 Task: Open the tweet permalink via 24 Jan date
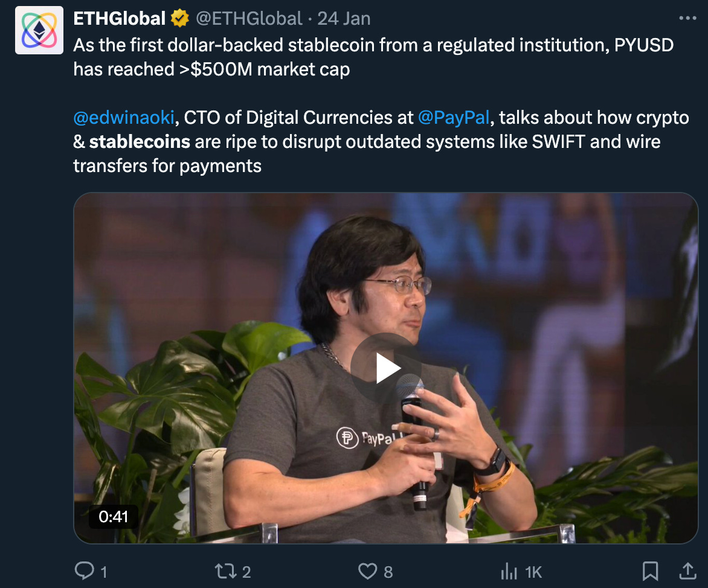click(x=344, y=19)
